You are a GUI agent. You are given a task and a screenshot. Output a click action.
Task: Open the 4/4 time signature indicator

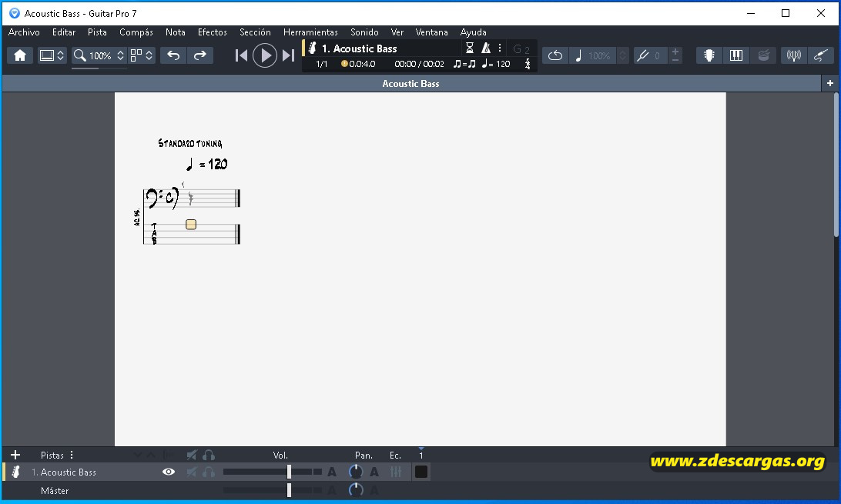click(x=528, y=64)
